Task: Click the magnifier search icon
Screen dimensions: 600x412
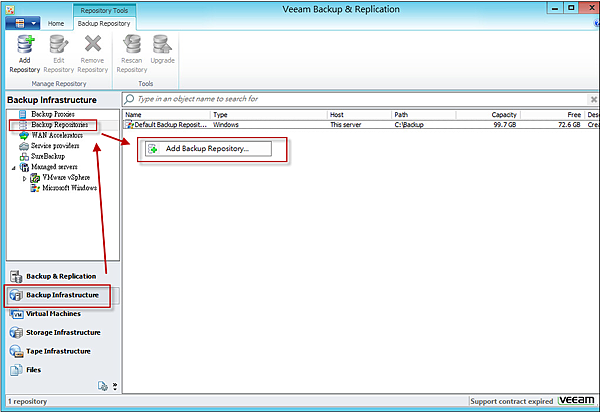Action: point(129,99)
